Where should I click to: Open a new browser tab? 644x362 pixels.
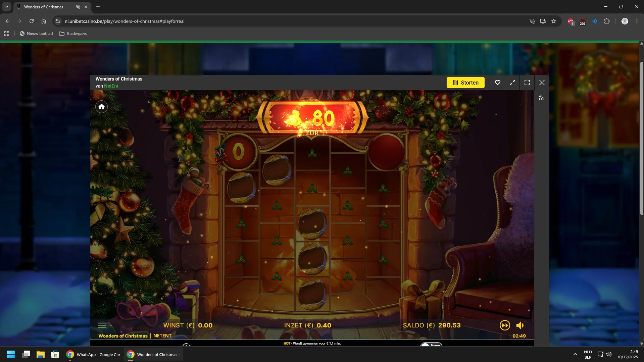[x=98, y=7]
